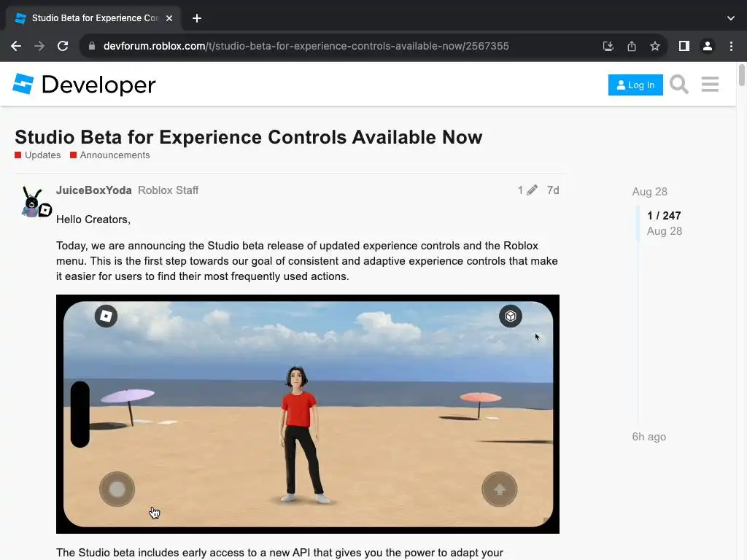Go forward in browser history

tap(39, 46)
